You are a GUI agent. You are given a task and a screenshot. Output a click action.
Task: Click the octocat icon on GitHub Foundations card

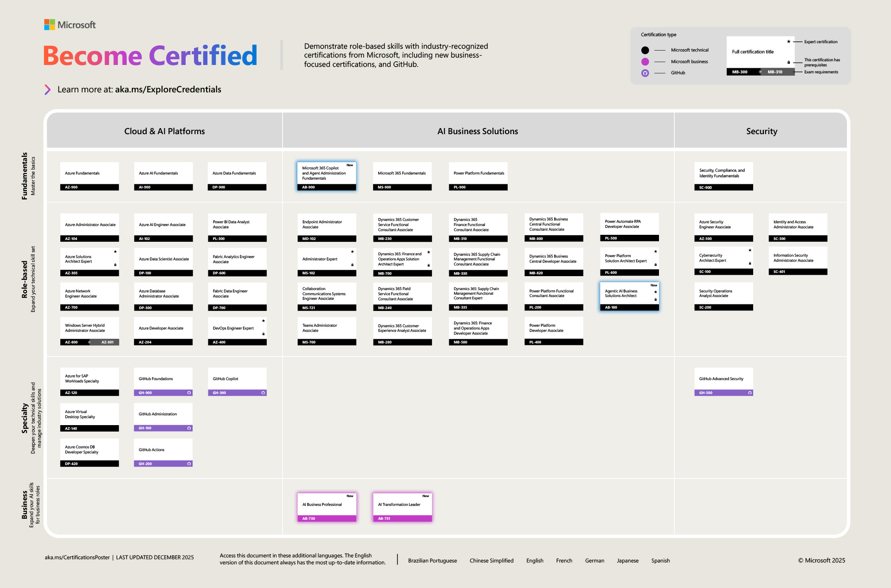[188, 393]
